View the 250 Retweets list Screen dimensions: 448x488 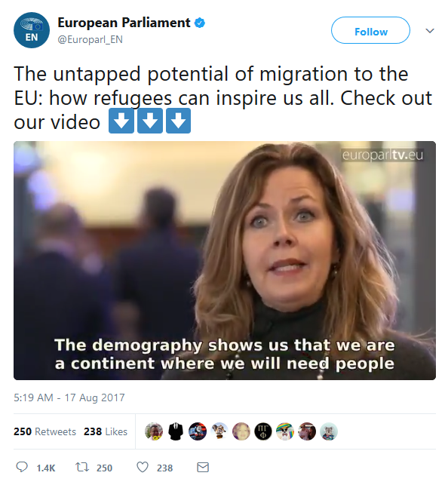pyautogui.click(x=44, y=431)
